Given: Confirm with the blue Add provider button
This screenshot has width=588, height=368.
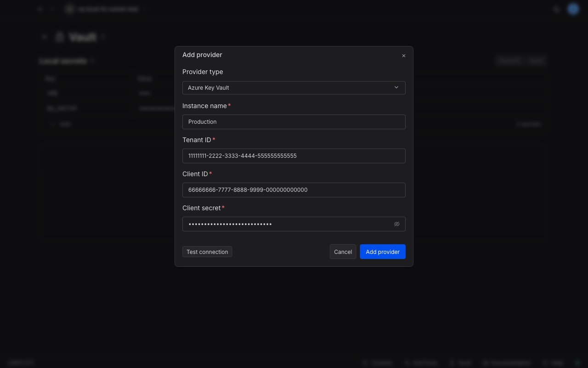Looking at the screenshot, I should (383, 252).
